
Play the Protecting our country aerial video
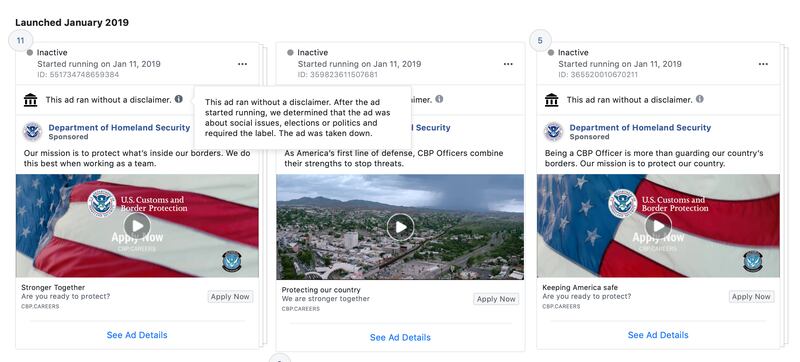[401, 227]
